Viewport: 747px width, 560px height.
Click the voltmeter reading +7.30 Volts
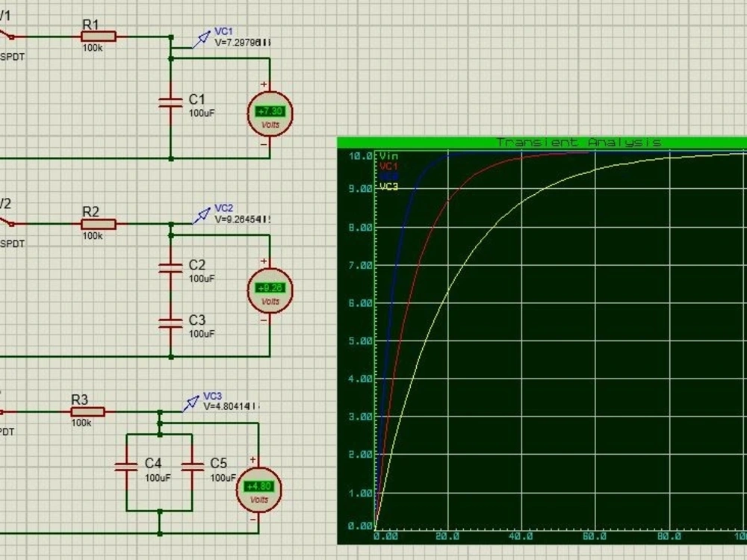click(x=270, y=113)
